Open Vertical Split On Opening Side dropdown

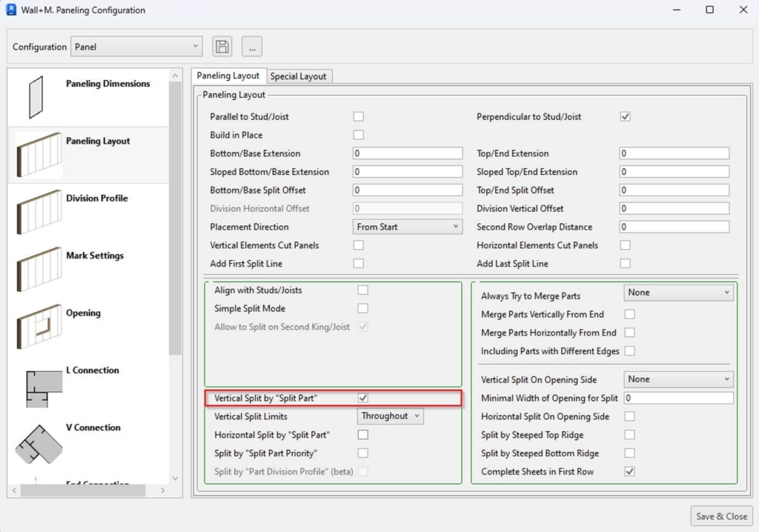(x=679, y=379)
